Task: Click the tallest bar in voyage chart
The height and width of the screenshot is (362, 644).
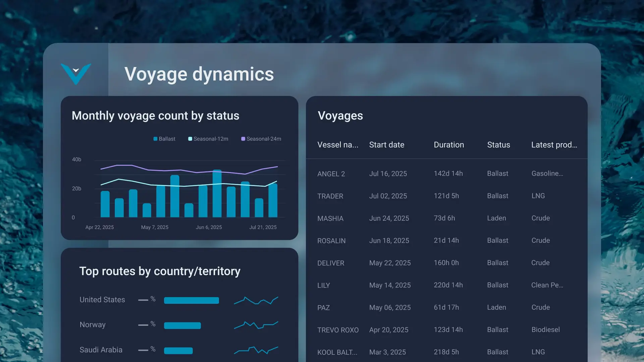Action: pos(217,193)
